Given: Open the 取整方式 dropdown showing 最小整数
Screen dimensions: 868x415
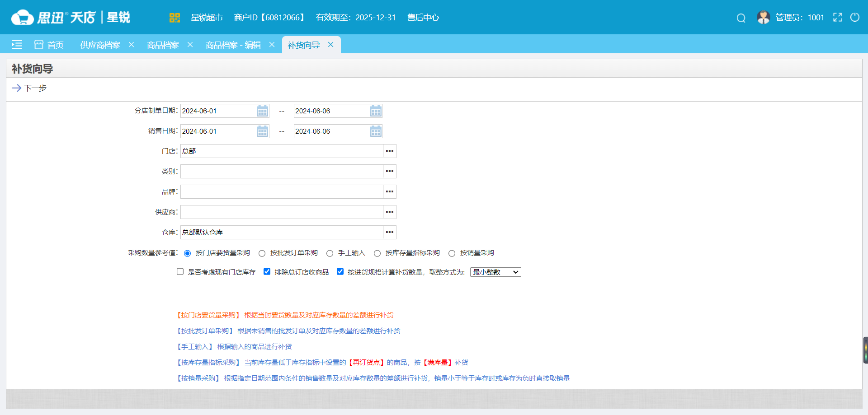Looking at the screenshot, I should (495, 272).
